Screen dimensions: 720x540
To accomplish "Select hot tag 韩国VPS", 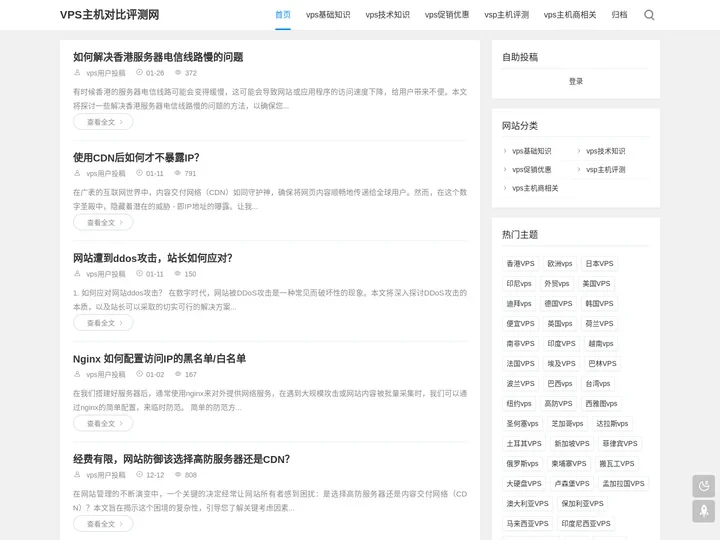I will (x=599, y=304).
